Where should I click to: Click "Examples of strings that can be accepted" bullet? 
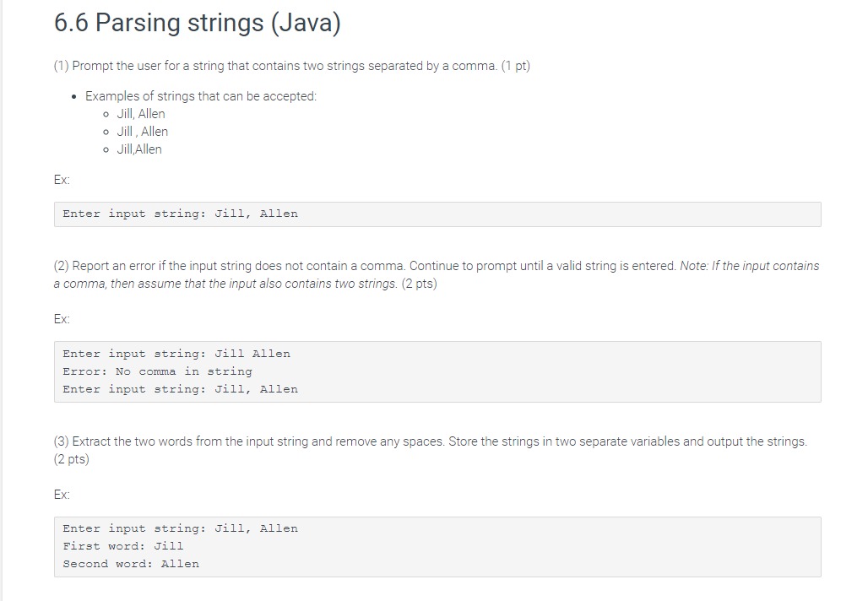click(x=201, y=96)
